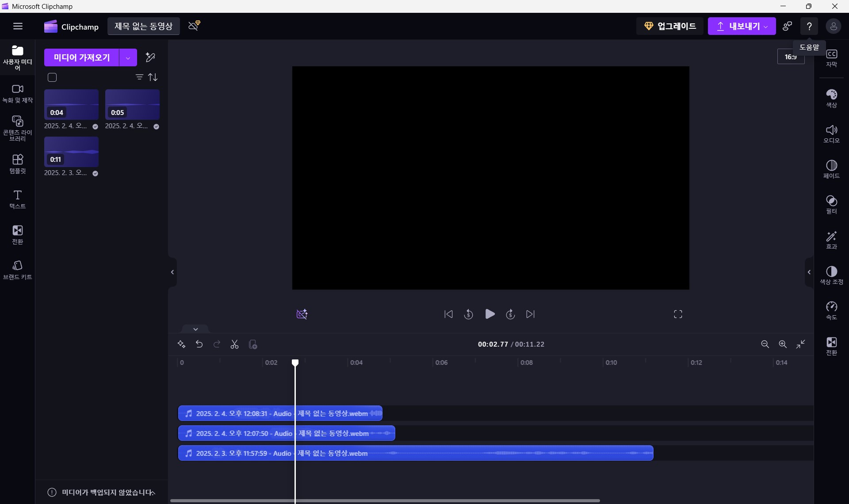Click the cloud backup off icon
The width and height of the screenshot is (849, 504).
click(x=194, y=26)
